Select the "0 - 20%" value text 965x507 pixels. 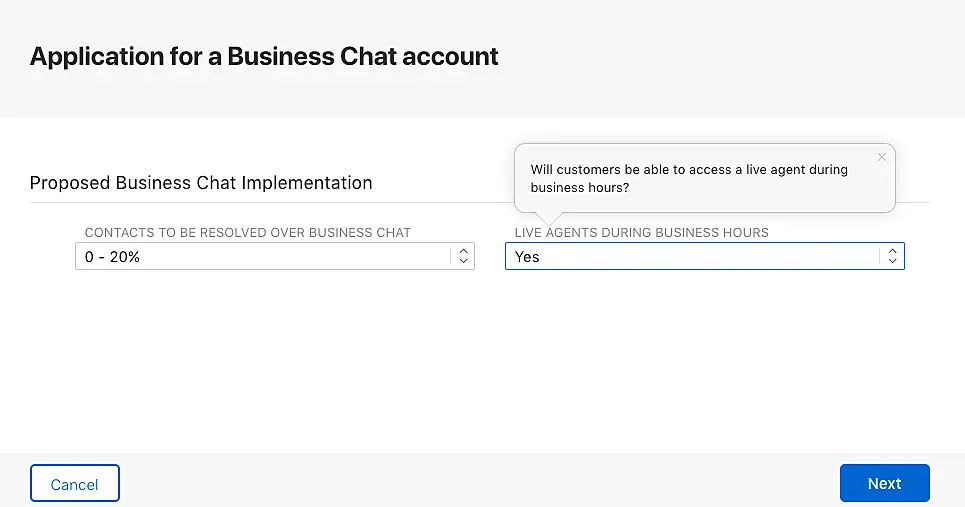pyautogui.click(x=111, y=257)
